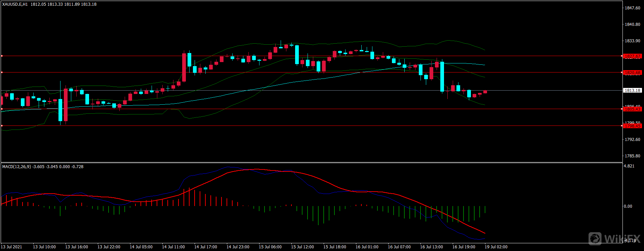This screenshot has width=644, height=251.
Task: Select the 14 Jul 11:00 time label
Action: pyautogui.click(x=173, y=247)
